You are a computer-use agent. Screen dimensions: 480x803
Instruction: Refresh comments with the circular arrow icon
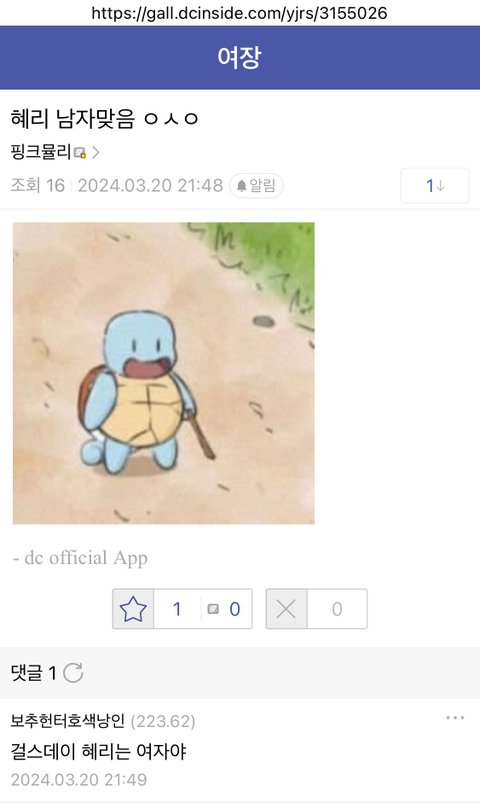click(73, 673)
